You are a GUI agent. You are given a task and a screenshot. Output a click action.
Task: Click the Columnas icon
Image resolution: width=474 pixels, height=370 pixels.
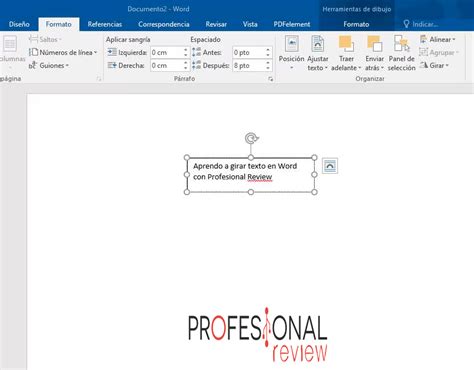click(x=10, y=44)
